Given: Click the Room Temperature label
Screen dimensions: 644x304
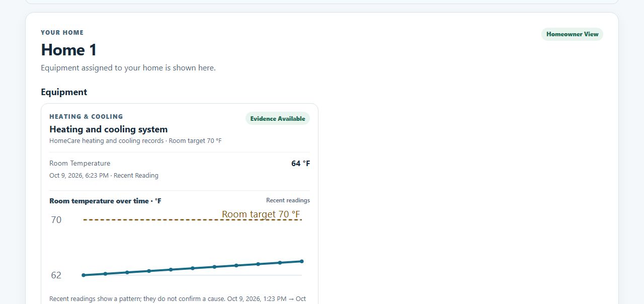Looking at the screenshot, I should click(80, 163).
